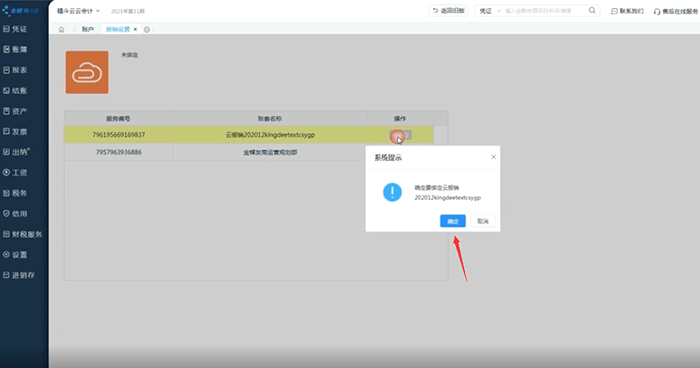Open the 凭证 sidebar menu

pyautogui.click(x=15, y=29)
